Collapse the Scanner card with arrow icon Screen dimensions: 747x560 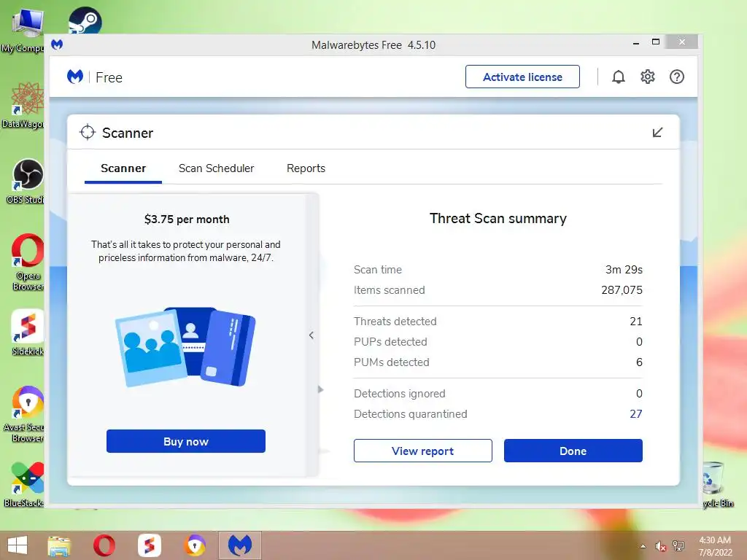coord(657,133)
